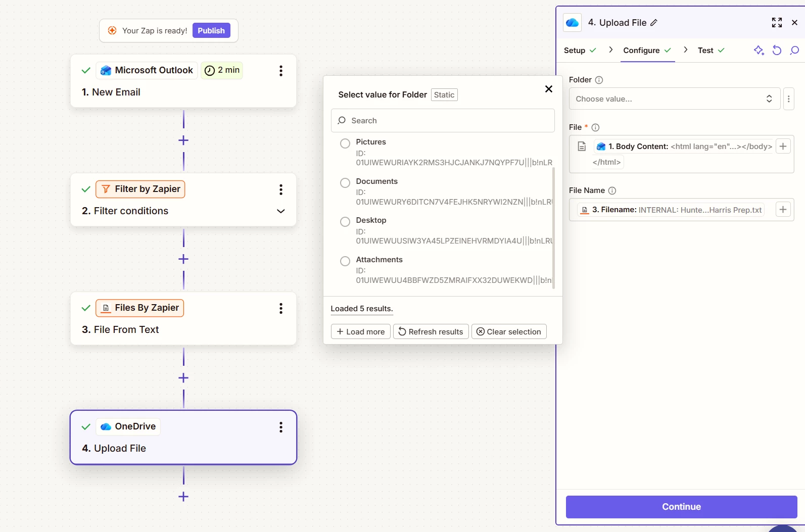Click the Filter by Zapier app badge
Image resolution: width=805 pixels, height=532 pixels.
140,189
